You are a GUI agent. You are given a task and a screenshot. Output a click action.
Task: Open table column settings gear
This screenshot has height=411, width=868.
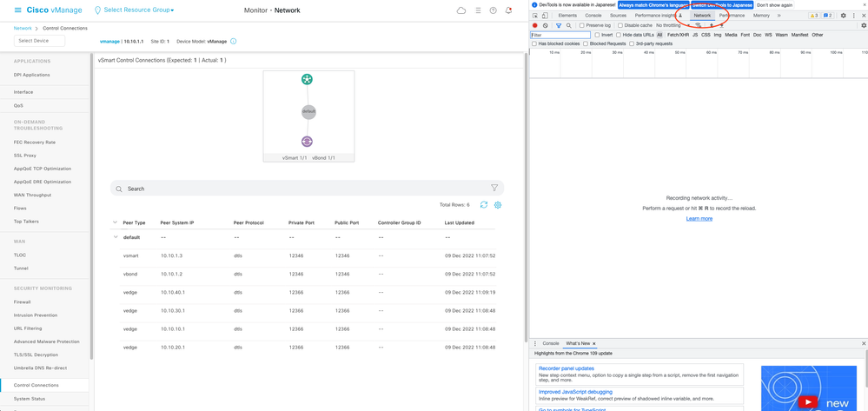[x=498, y=205]
